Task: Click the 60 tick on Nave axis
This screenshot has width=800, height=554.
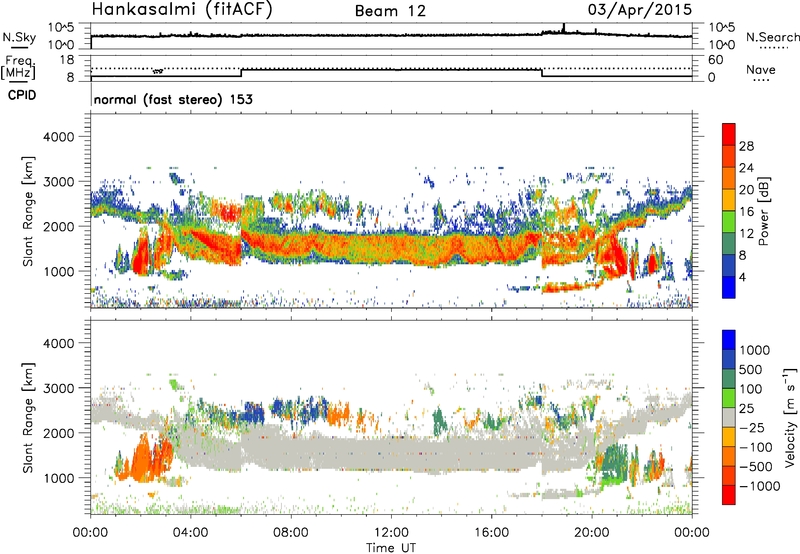Action: (x=715, y=60)
